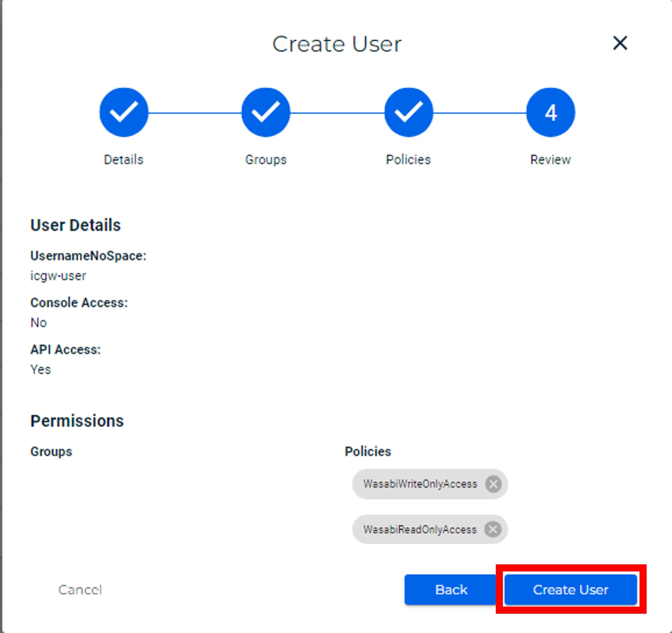Viewport: 672px width, 633px height.
Task: Cancel the user creation
Action: click(80, 590)
